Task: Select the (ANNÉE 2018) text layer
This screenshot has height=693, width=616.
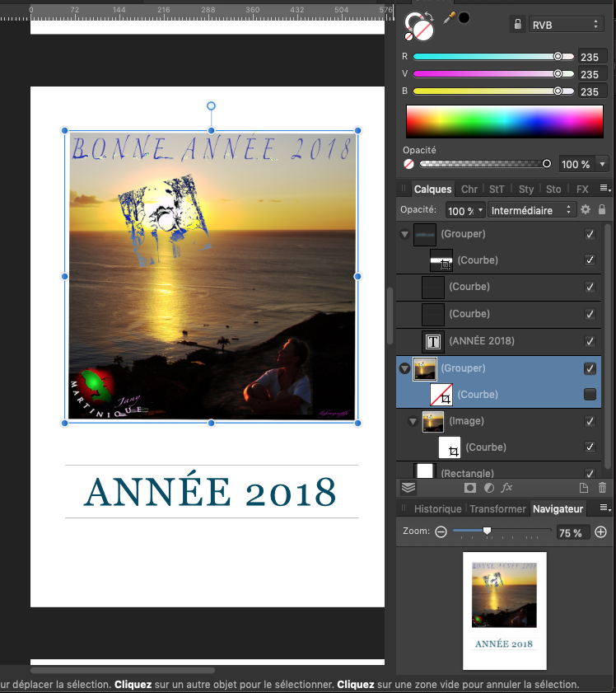Action: [499, 341]
